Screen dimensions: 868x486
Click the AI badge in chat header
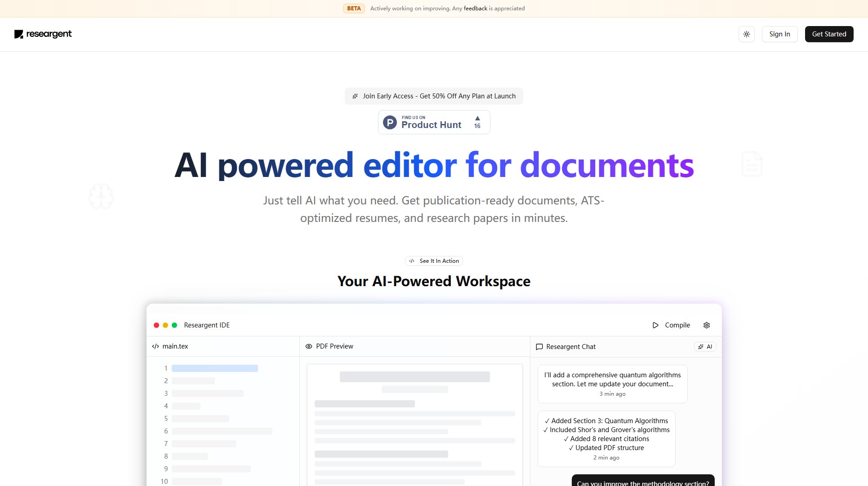[x=705, y=347]
